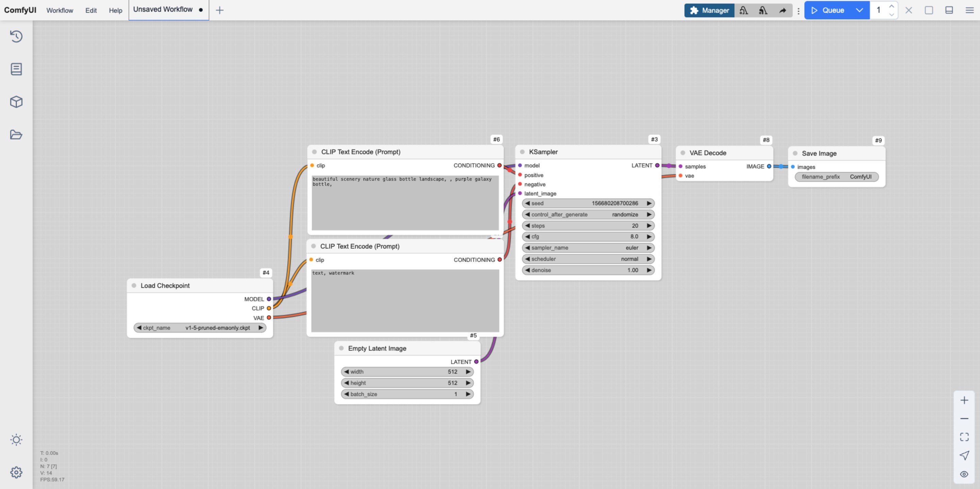Image resolution: width=980 pixels, height=489 pixels.
Task: Open the Workflow menu
Action: (60, 10)
